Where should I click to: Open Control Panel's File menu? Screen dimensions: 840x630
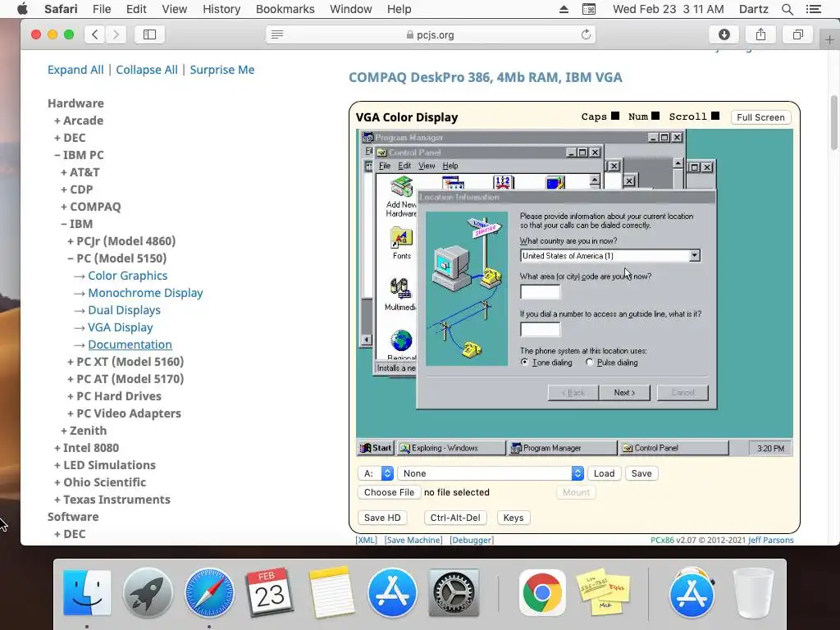pyautogui.click(x=385, y=166)
